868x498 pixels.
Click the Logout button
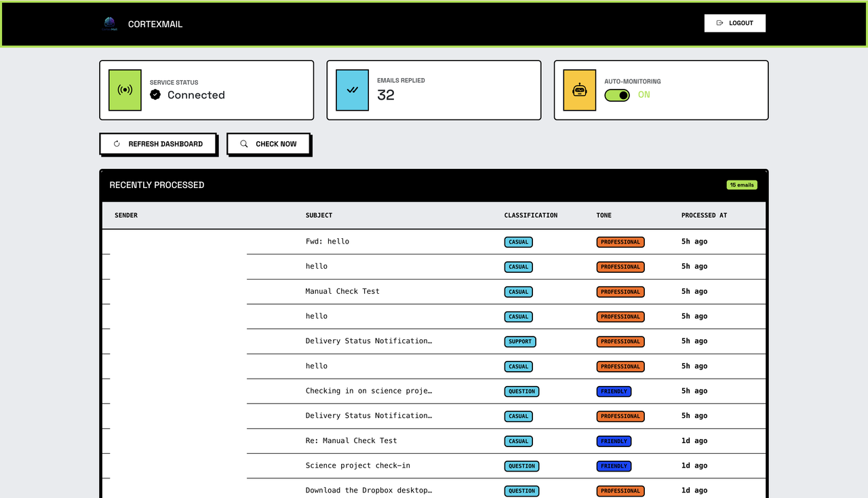[x=734, y=23]
